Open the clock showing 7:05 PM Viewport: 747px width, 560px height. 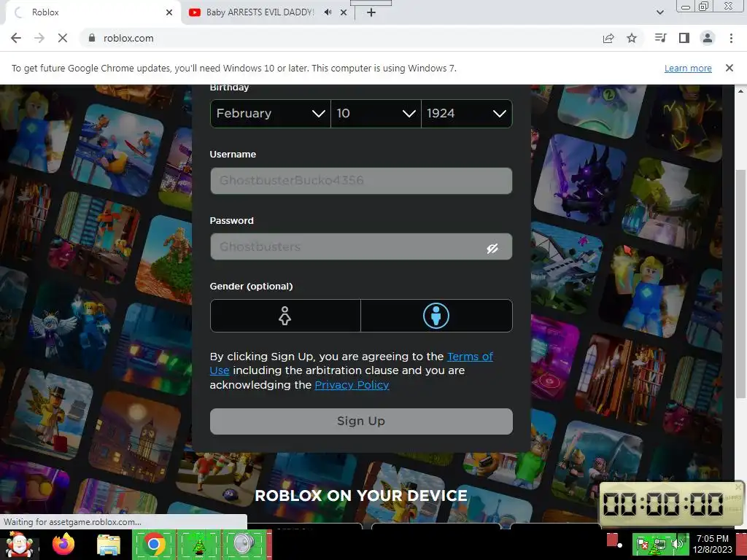[713, 544]
